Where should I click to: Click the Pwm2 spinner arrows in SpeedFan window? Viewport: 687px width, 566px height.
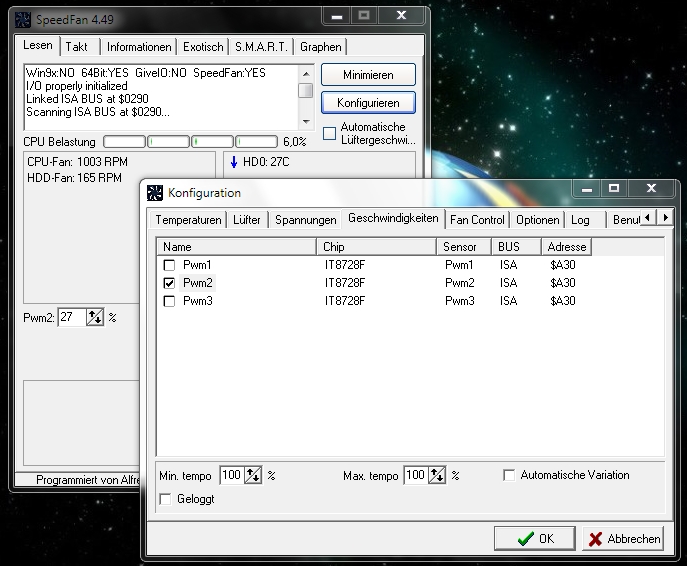tap(95, 317)
